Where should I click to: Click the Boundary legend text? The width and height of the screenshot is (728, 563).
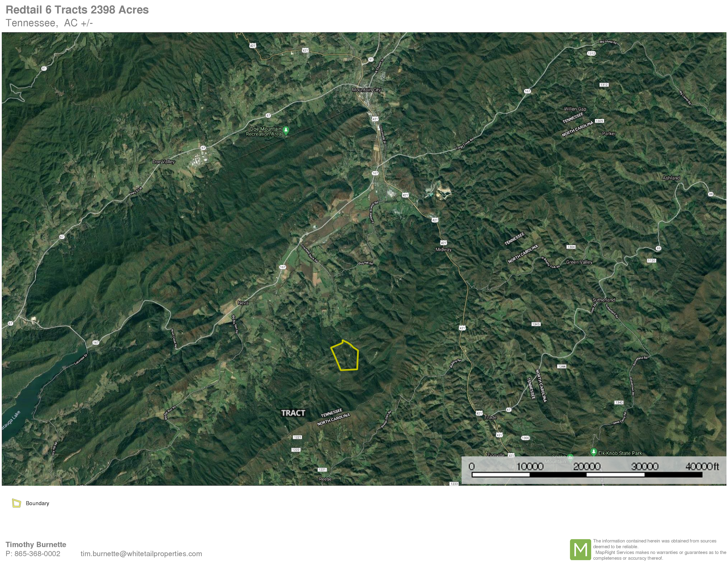click(37, 503)
